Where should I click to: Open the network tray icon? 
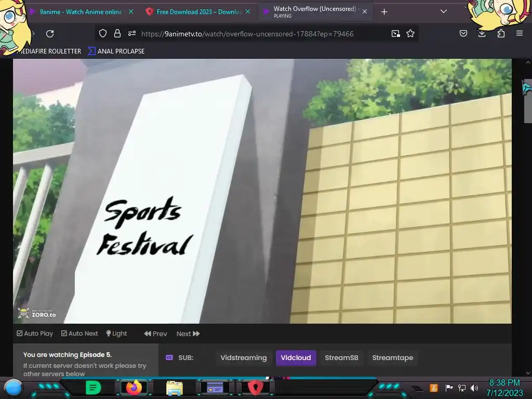coord(462,388)
